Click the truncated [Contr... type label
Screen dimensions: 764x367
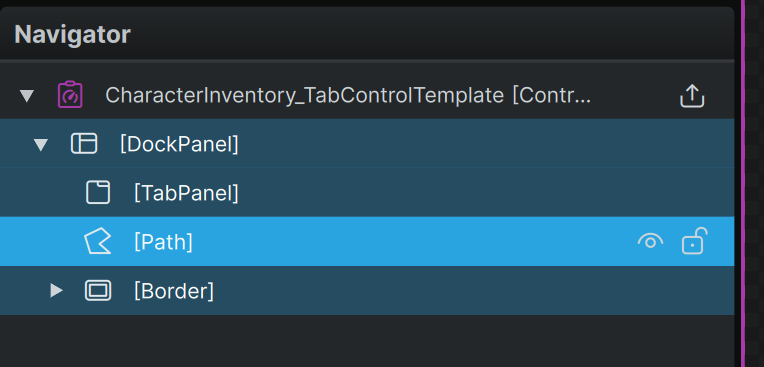click(552, 96)
